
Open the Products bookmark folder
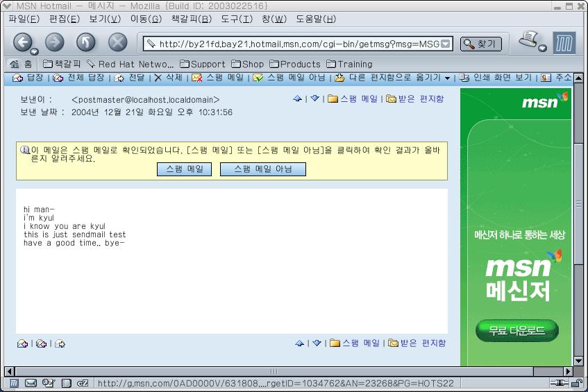point(295,64)
